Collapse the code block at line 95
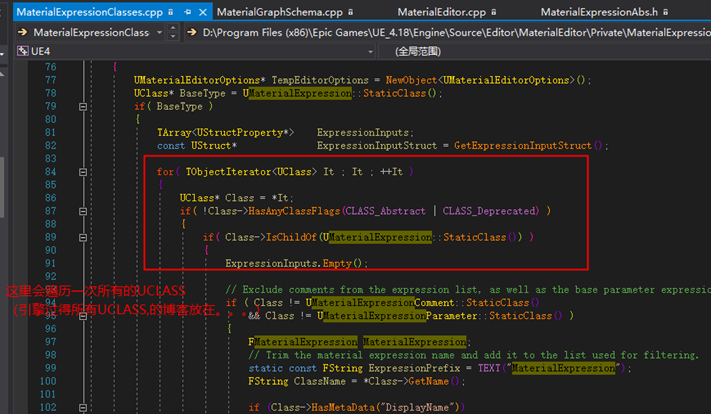Screen dimensions: 711x414 coord(83,316)
